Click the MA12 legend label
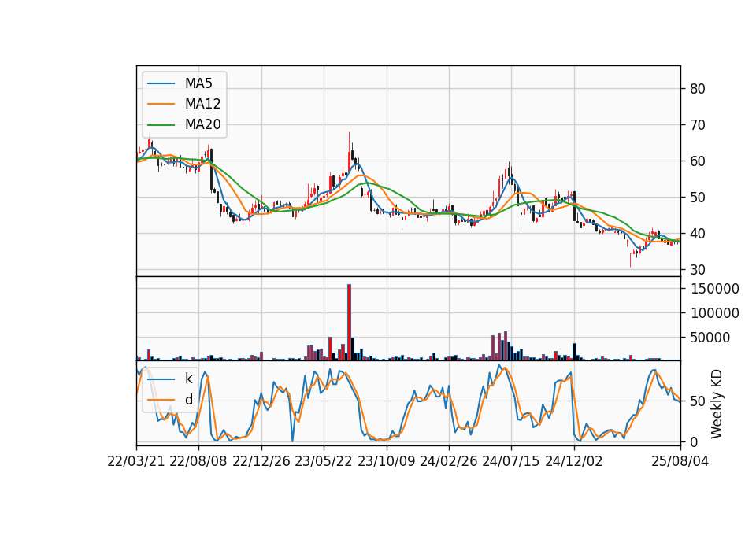The height and width of the screenshot is (543, 756). point(202,104)
